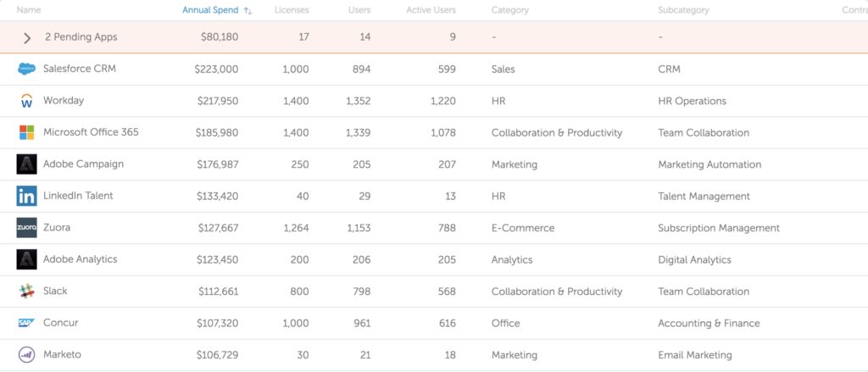Select the Slack logo icon

[26, 291]
